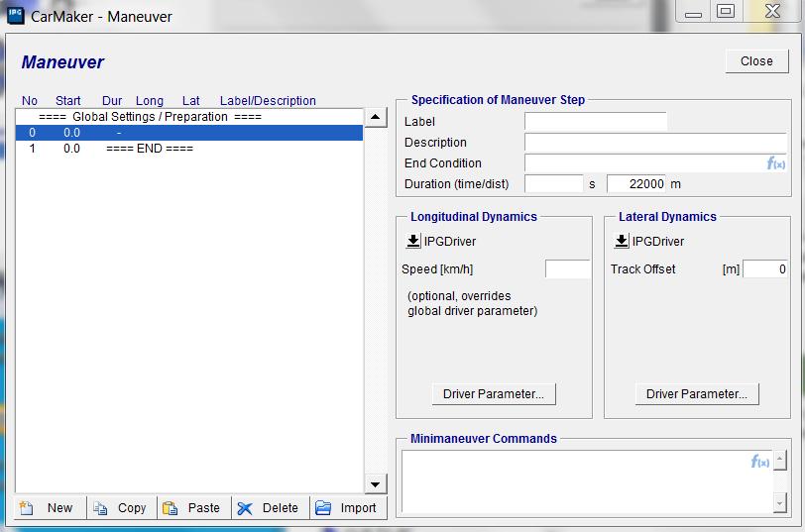This screenshot has height=532, width=805.
Task: Click the Start column header
Action: (x=67, y=100)
